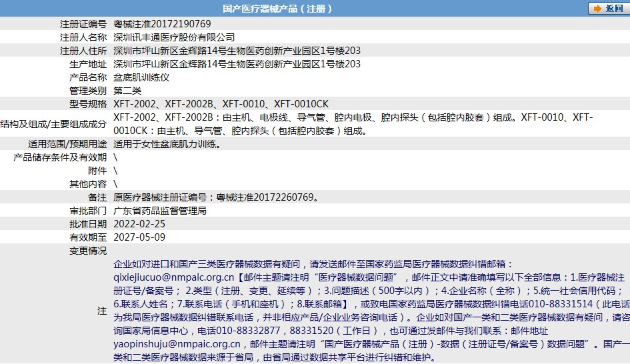630x364 pixels.
Task: Click the 其他内容 label
Action: 88,184
